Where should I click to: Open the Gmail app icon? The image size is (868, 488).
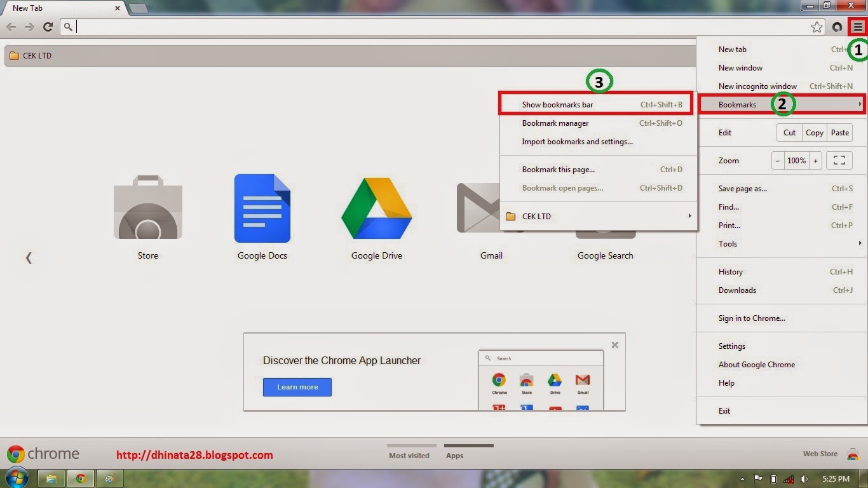[480, 208]
